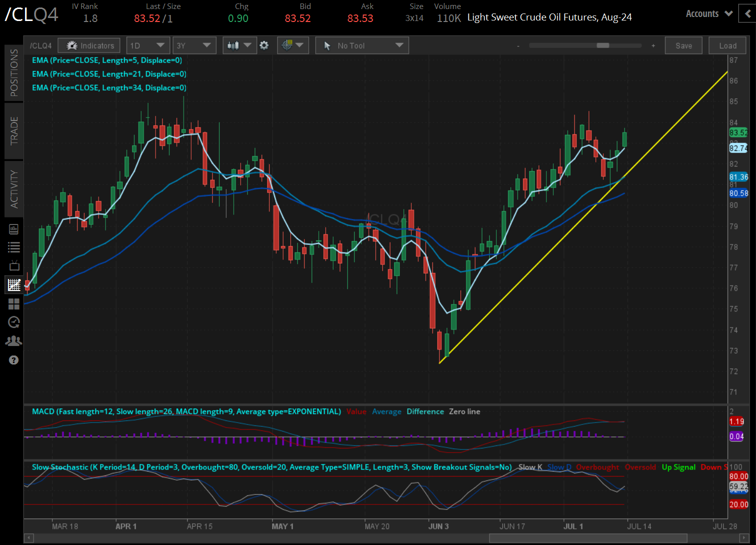Click the horizontal scrollbar thumb
Viewport: 756px width, 545px height.
coord(588,538)
